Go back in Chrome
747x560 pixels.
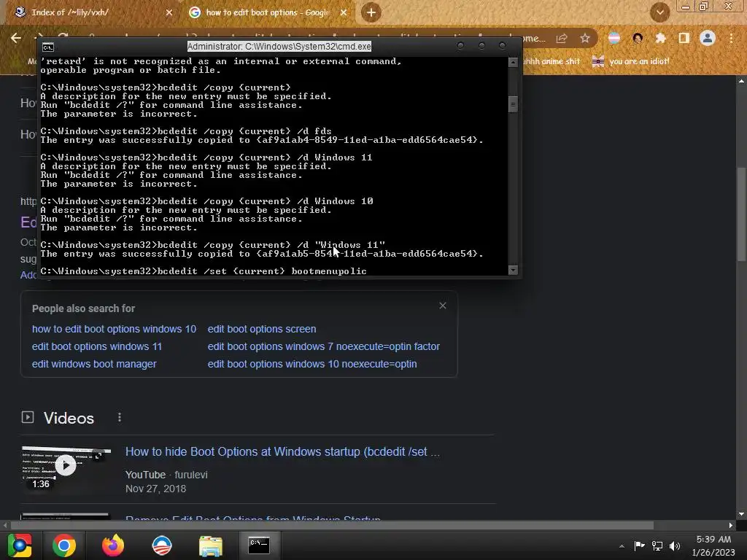[x=16, y=38]
